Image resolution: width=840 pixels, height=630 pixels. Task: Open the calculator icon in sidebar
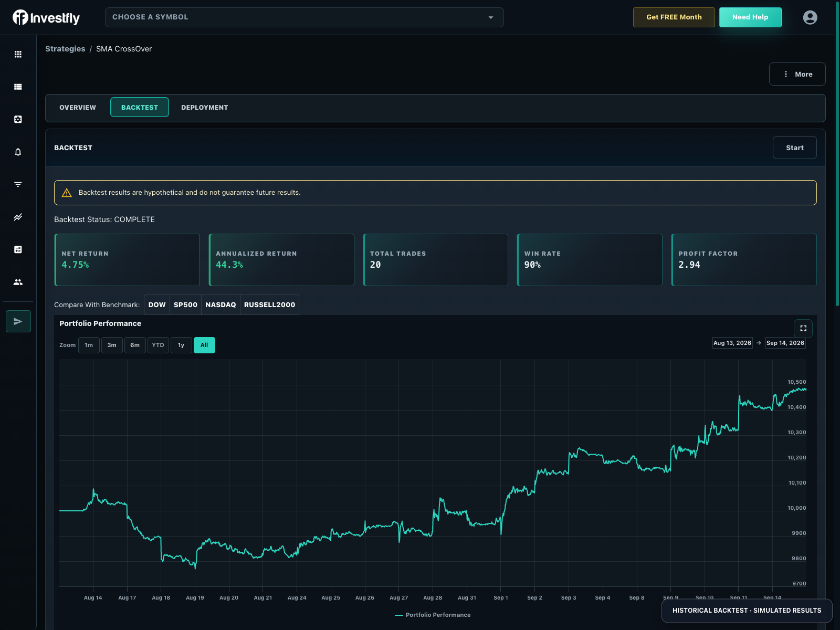pyautogui.click(x=18, y=249)
